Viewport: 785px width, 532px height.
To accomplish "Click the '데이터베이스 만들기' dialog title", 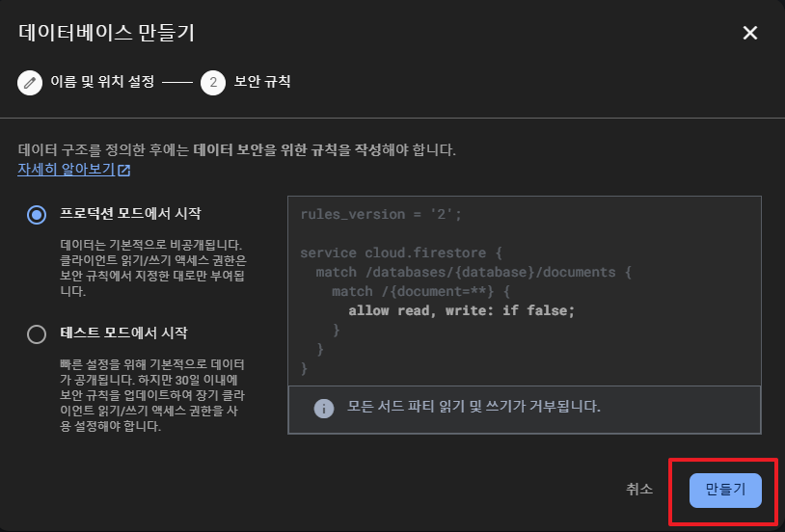I will (x=106, y=33).
